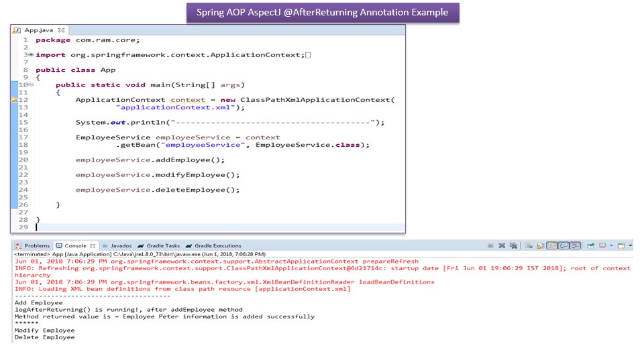Image resolution: width=644 pixels, height=354 pixels.
Task: Click line number 29 in the editor gutter
Action: point(23,227)
